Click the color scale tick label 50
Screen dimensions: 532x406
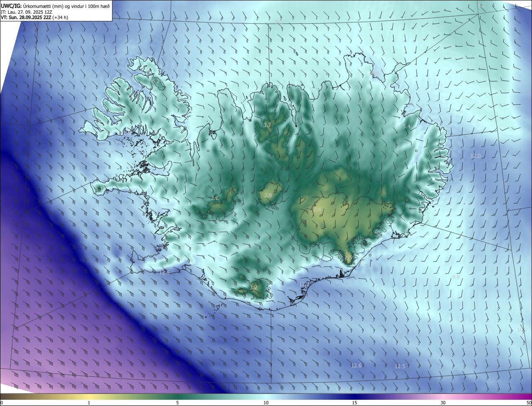point(529,403)
